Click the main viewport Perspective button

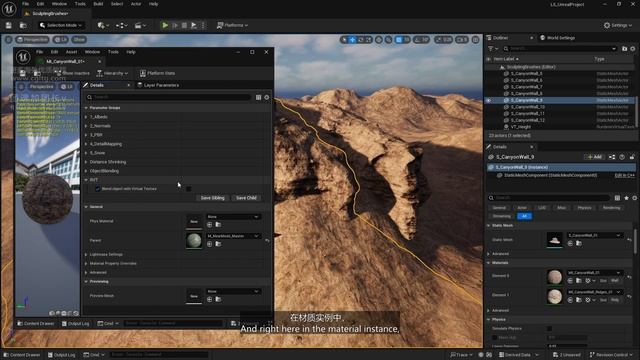coord(32,40)
